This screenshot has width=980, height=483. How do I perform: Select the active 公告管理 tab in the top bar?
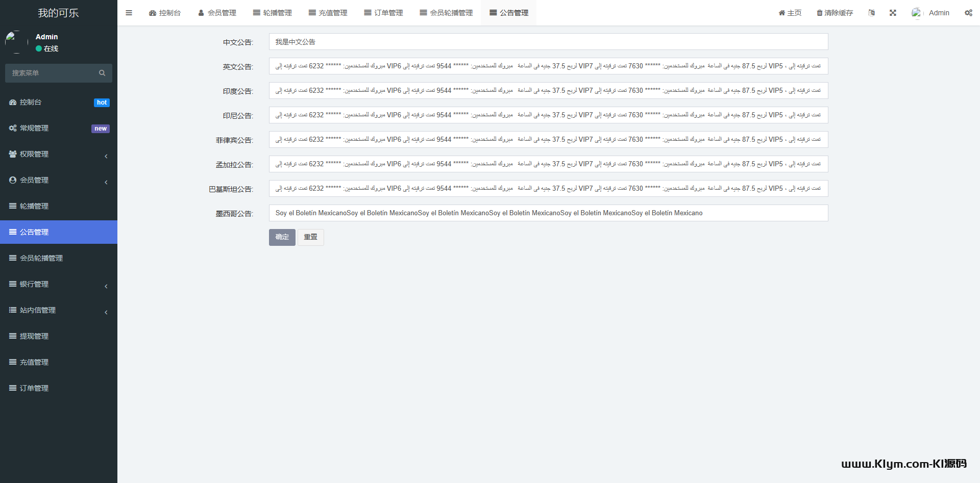point(509,13)
